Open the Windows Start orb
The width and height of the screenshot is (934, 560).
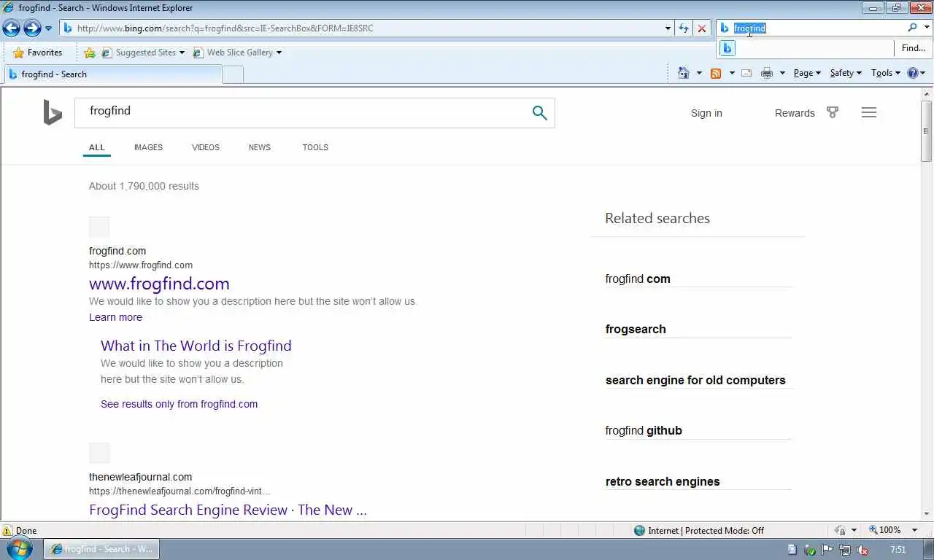pyautogui.click(x=20, y=549)
